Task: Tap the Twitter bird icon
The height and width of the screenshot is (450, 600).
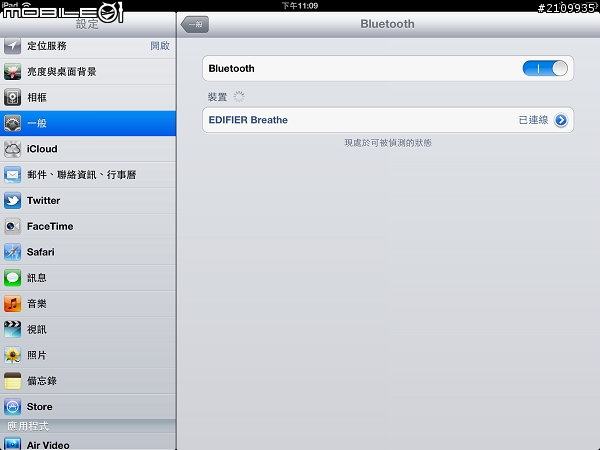Action: click(x=13, y=200)
